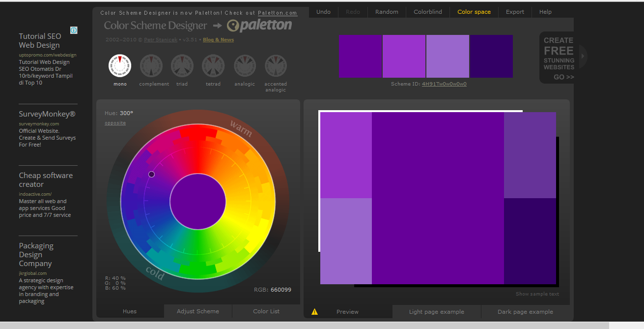The height and width of the screenshot is (329, 644).
Task: Open the Help menu
Action: 545,12
